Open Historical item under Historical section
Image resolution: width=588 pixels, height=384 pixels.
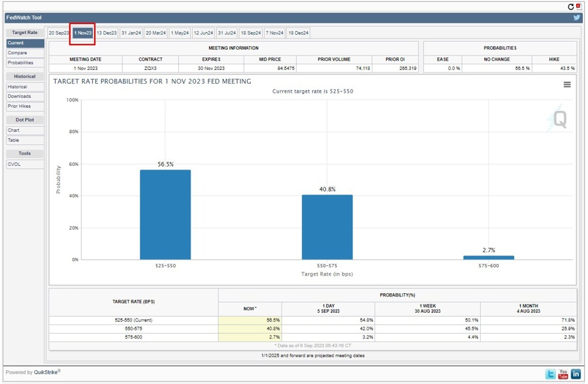tap(25, 87)
